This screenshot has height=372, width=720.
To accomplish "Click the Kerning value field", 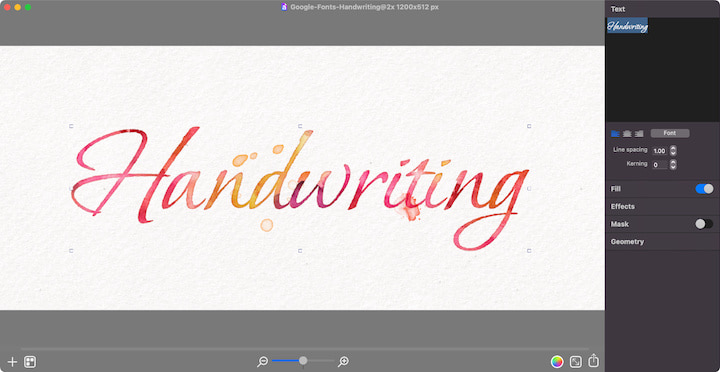I will (659, 164).
